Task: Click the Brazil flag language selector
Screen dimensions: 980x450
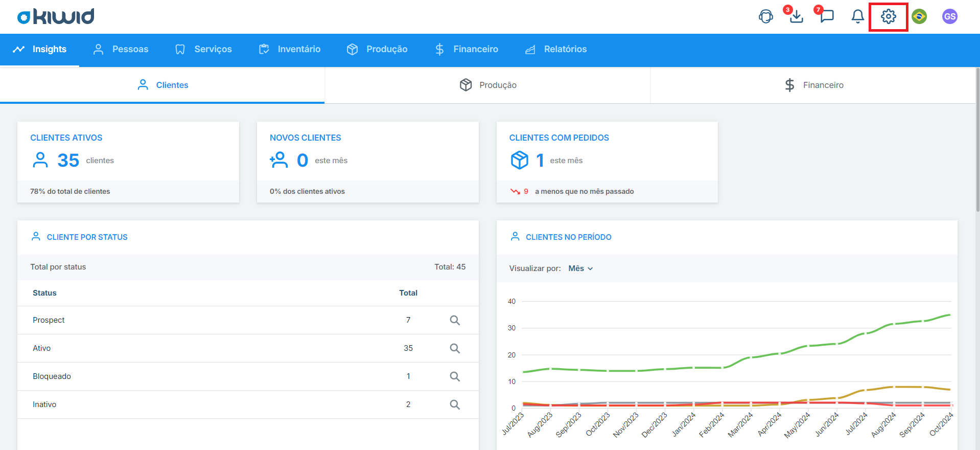Action: (919, 16)
